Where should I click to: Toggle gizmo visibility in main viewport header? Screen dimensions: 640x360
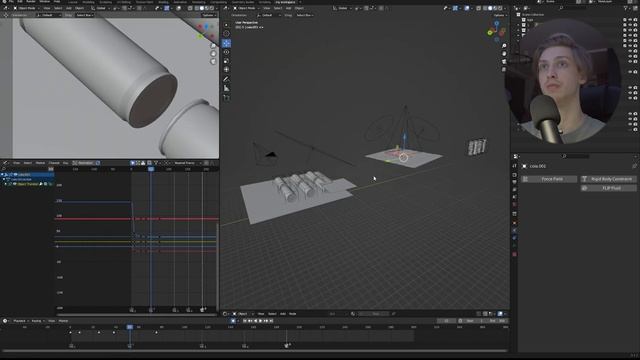click(456, 8)
